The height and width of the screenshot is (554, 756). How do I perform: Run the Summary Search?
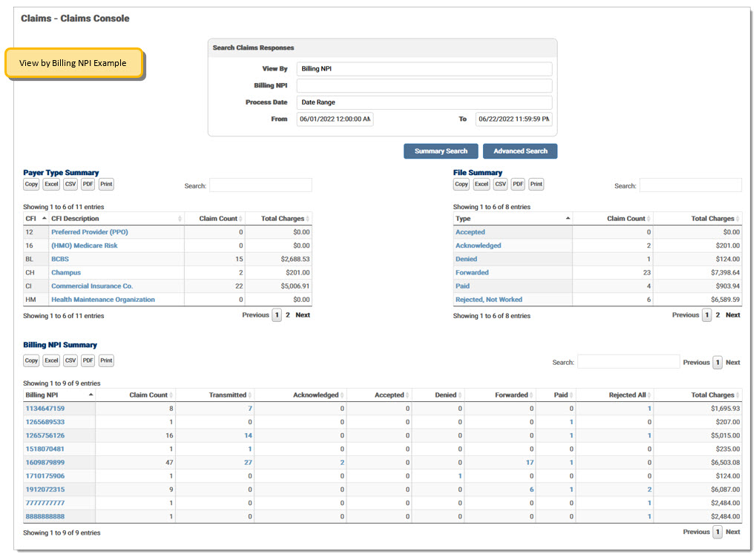(441, 151)
